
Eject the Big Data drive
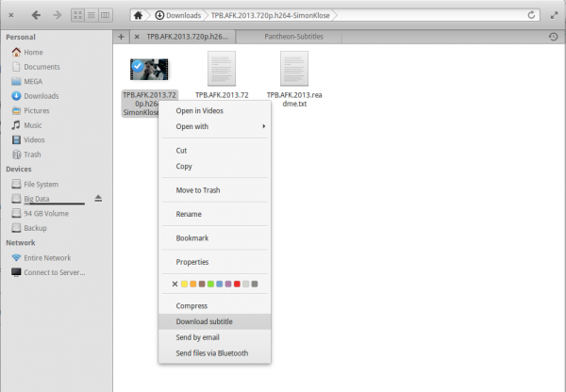pos(98,199)
